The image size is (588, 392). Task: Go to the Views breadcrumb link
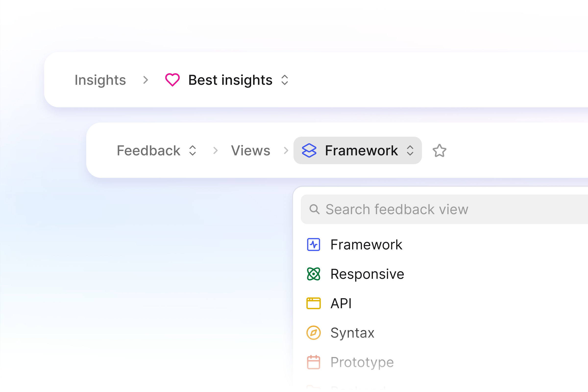(250, 150)
